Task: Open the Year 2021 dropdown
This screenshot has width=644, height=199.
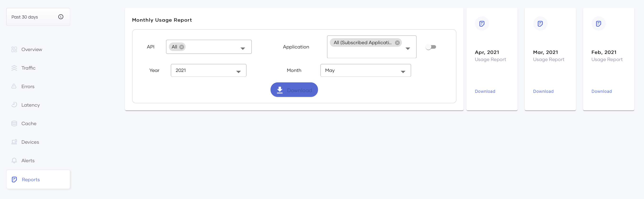Action: [208, 70]
